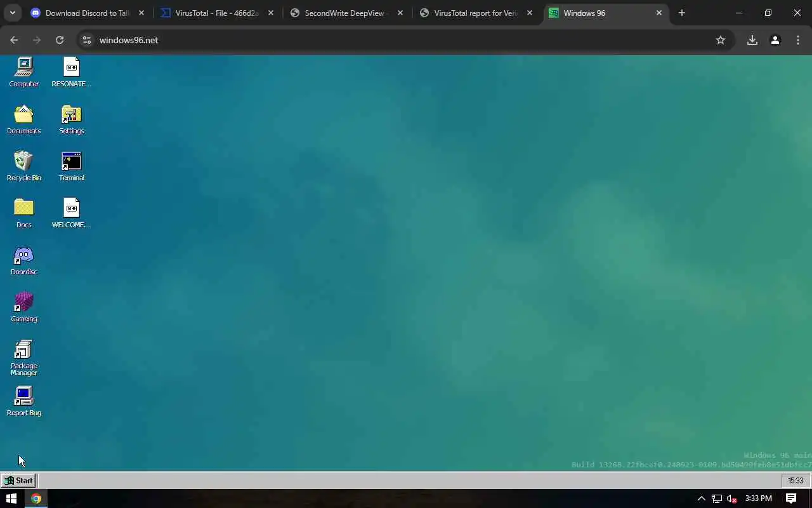Click the Windows 96 taskbar clock 15:33
Screen dimensions: 812x508
(796, 481)
